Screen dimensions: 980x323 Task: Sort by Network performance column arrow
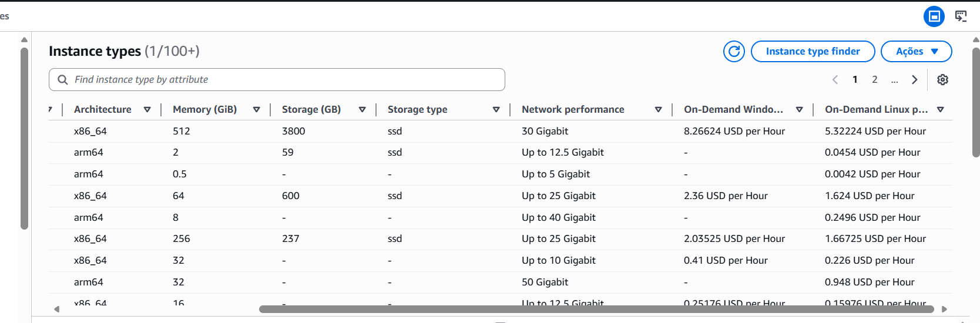[659, 110]
